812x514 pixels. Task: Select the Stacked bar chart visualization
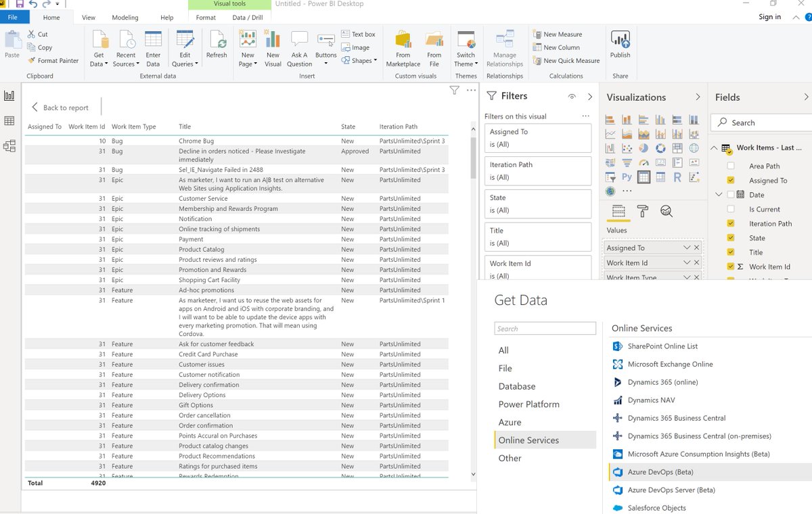point(610,120)
